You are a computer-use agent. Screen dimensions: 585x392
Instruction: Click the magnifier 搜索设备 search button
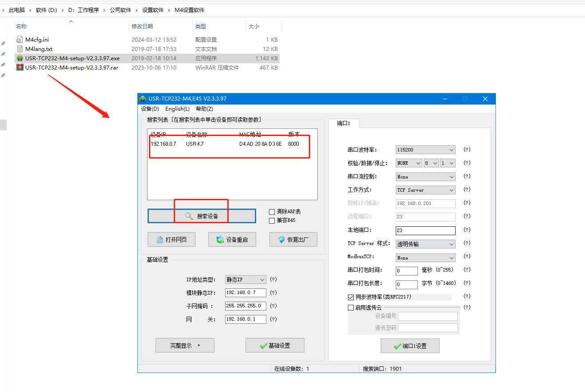[x=202, y=216]
